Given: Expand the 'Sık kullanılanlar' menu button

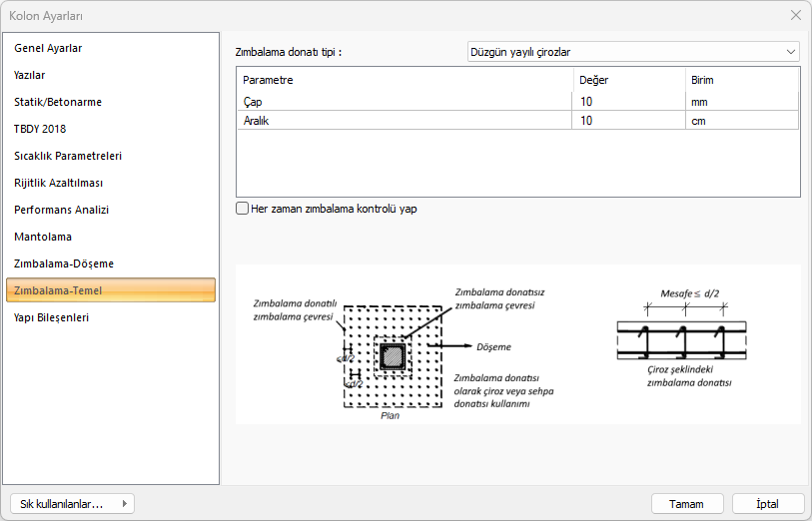Looking at the screenshot, I should [x=71, y=504].
